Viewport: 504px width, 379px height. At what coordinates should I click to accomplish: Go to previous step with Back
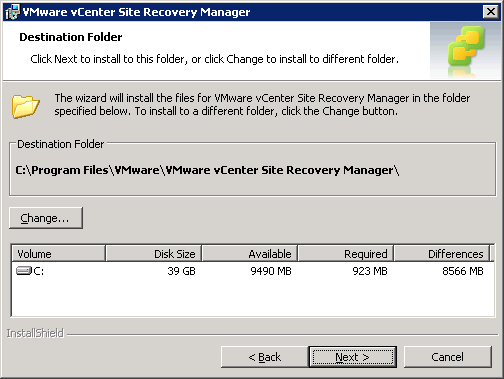click(x=265, y=357)
